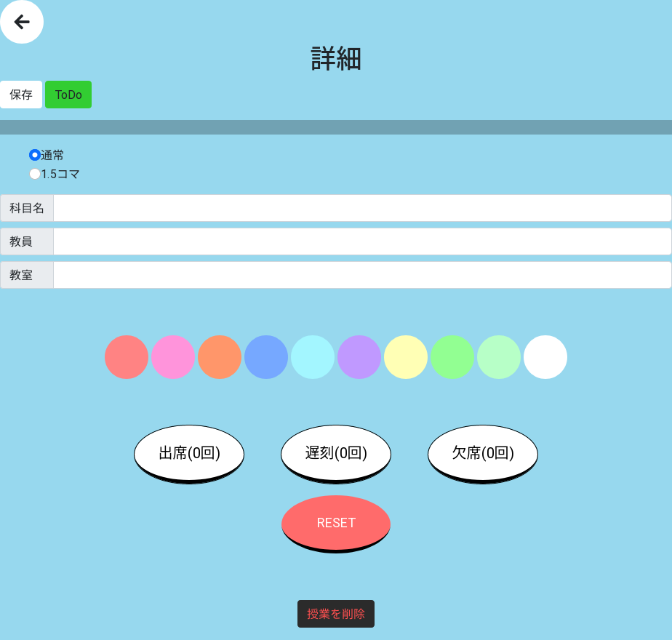Pick the pale yellow color circle
The height and width of the screenshot is (640, 672).
406,357
